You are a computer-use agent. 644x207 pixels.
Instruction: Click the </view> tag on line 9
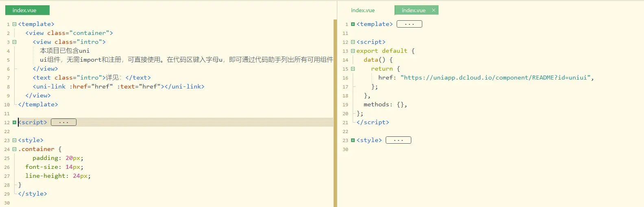[38, 95]
